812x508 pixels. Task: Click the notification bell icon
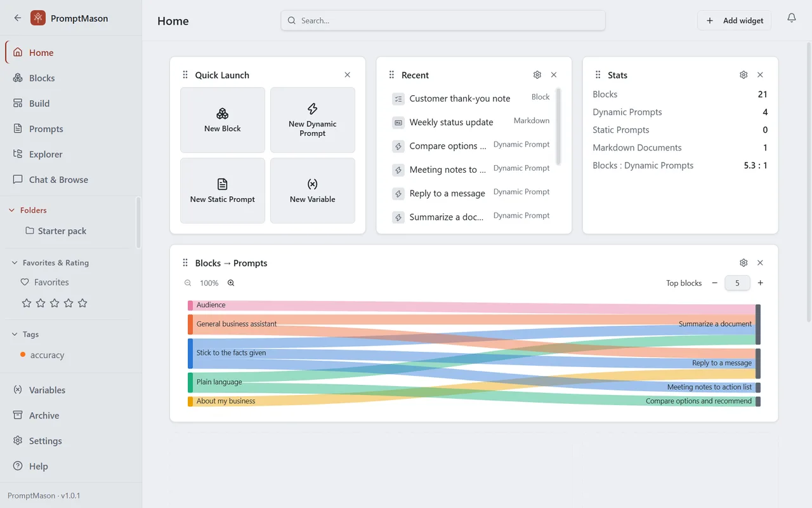[x=792, y=18]
